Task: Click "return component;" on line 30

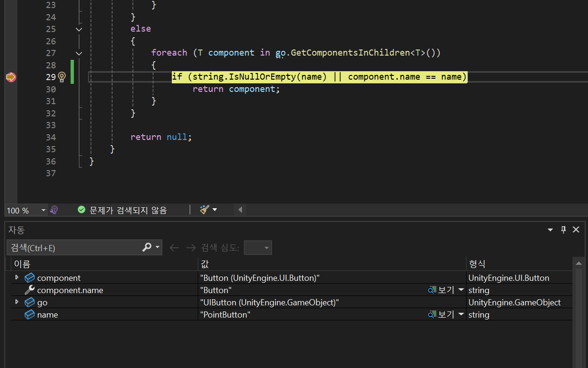Action: pyautogui.click(x=236, y=89)
